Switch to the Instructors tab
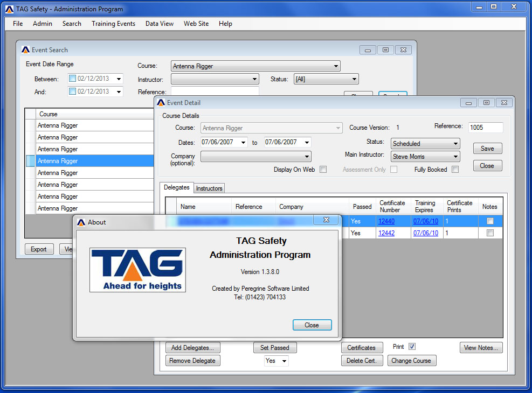Image resolution: width=532 pixels, height=393 pixels. [209, 188]
